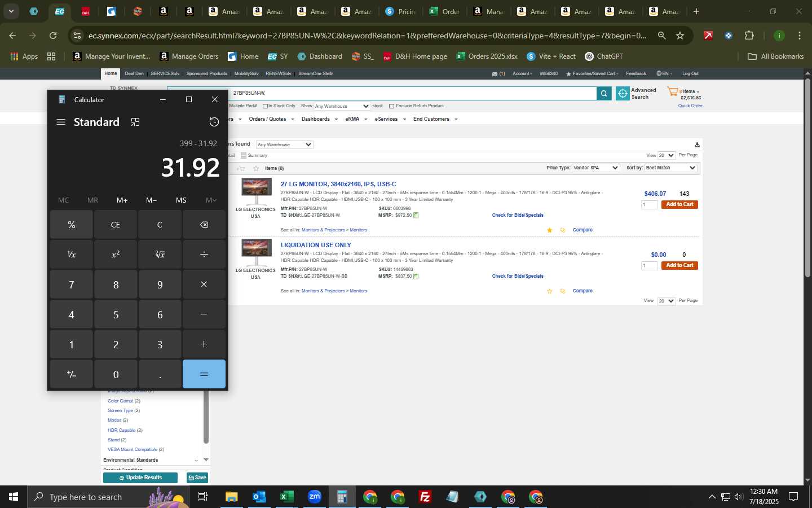The width and height of the screenshot is (812, 508).
Task: Open Outlook from the taskbar
Action: [259, 497]
